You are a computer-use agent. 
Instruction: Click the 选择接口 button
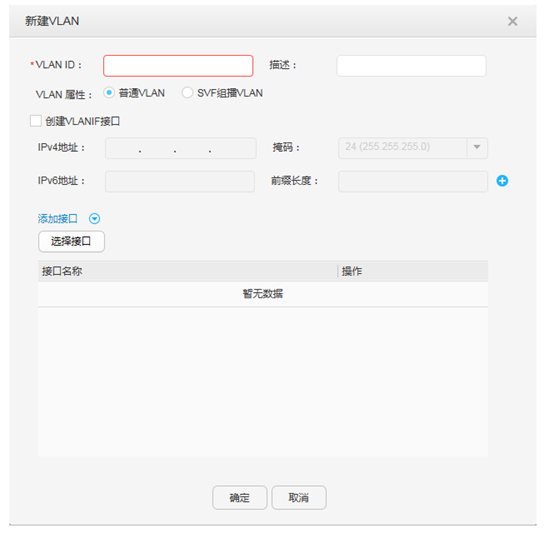tap(71, 242)
